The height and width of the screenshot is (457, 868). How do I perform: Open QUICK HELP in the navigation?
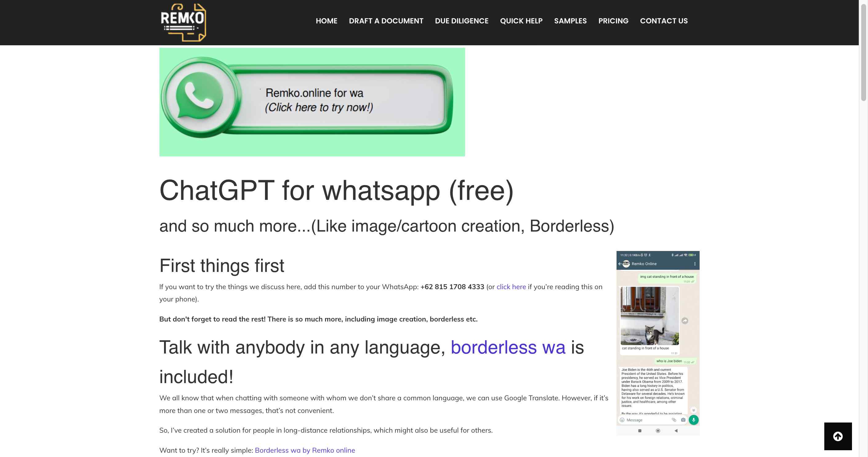[x=521, y=21]
